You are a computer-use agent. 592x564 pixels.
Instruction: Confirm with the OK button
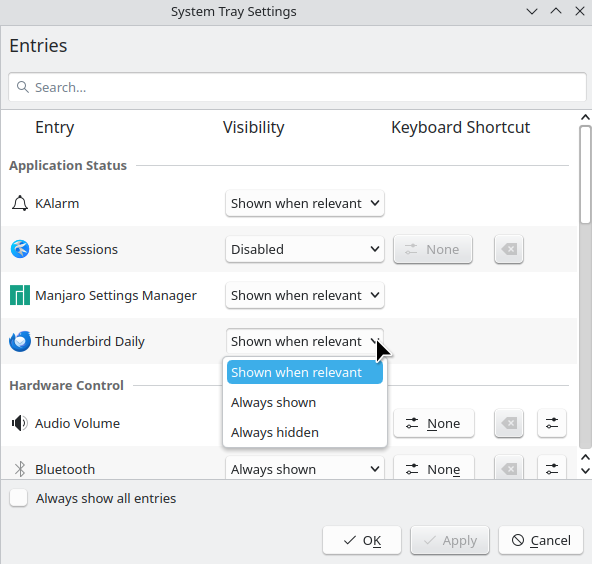point(362,540)
